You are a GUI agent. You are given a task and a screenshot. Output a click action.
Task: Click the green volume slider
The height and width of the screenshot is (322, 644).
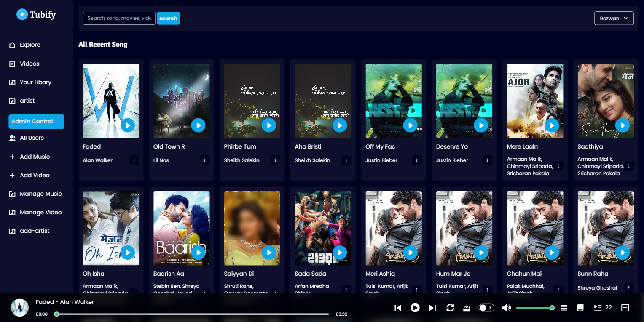coord(534,308)
